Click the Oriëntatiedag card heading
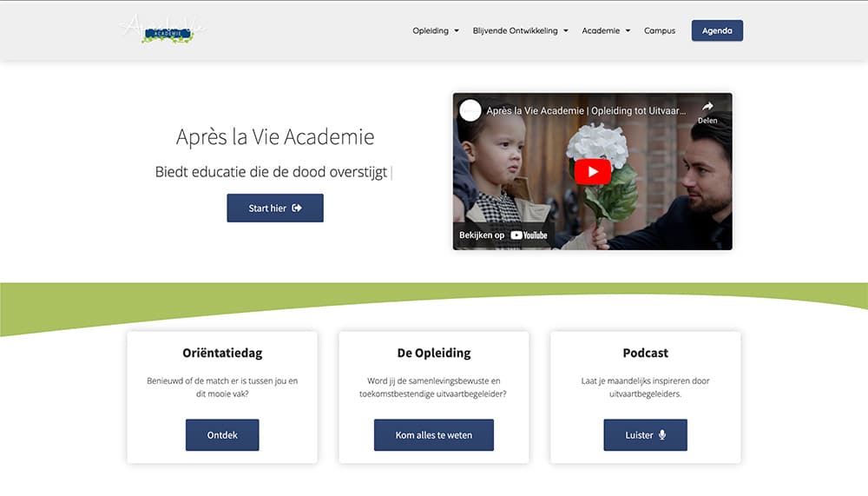The image size is (868, 496). pyautogui.click(x=222, y=353)
